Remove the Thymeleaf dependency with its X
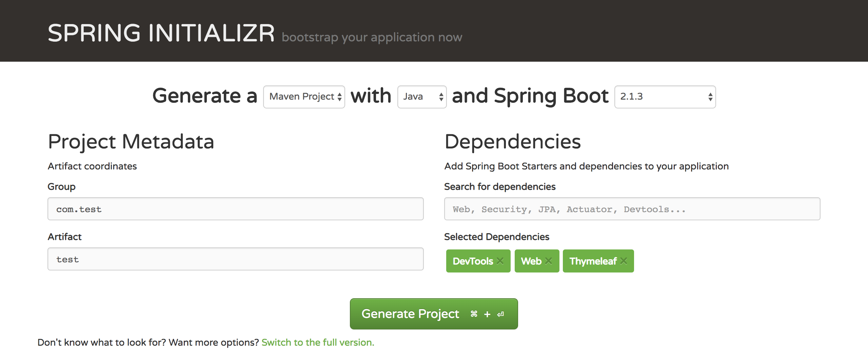Image resolution: width=868 pixels, height=364 pixels. (624, 261)
